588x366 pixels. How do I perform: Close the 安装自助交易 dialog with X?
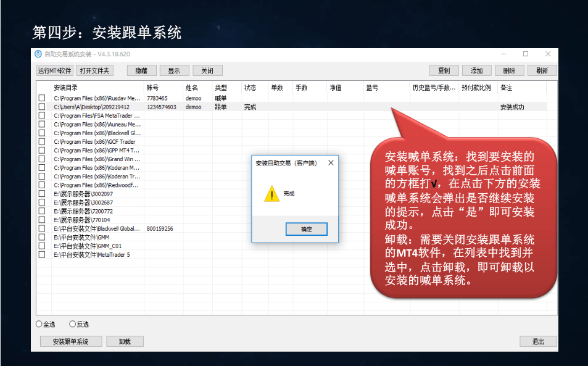(x=331, y=163)
